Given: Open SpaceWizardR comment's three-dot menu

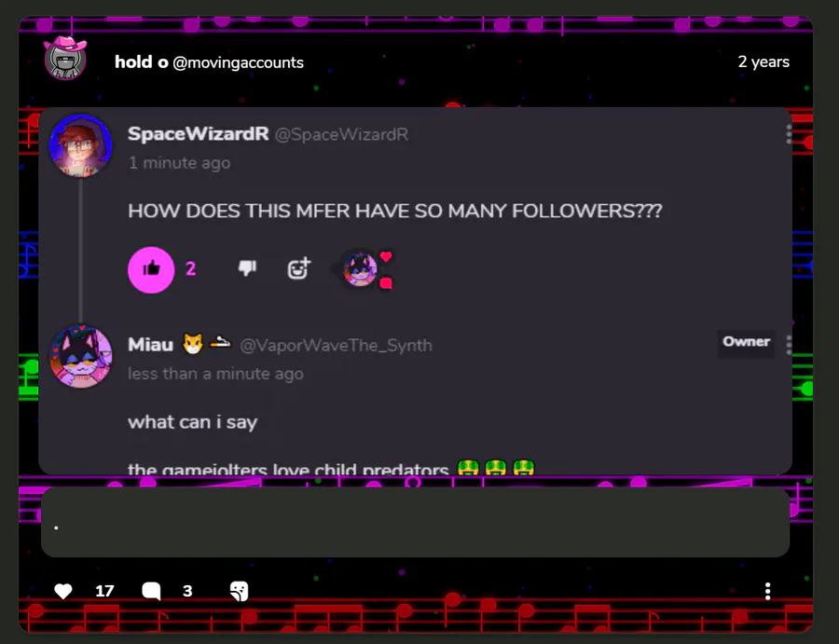Looking at the screenshot, I should pyautogui.click(x=789, y=134).
